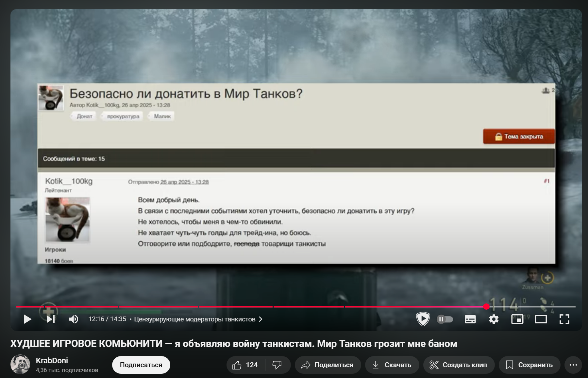Viewport: 588px width, 378px height.
Task: Seek on the video progress bar
Action: click(296, 307)
